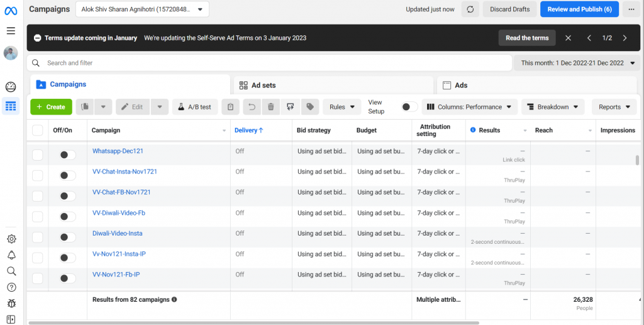Open the Reports dropdown

[x=614, y=107]
